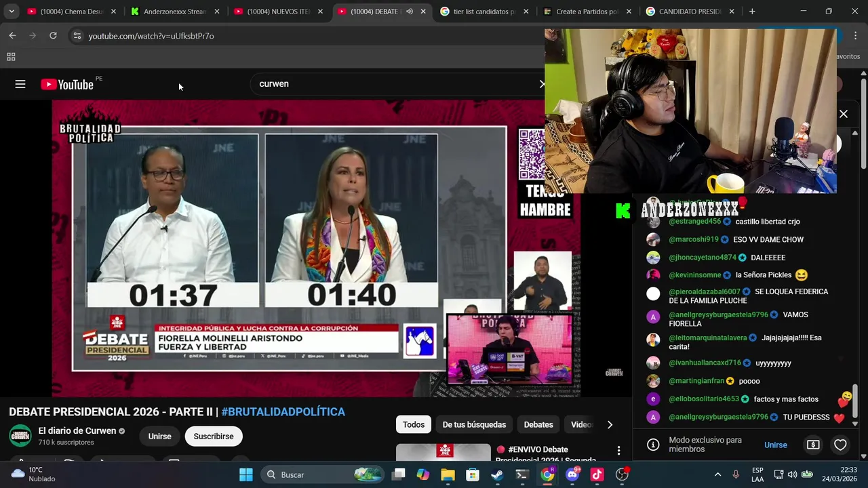The image size is (868, 488).
Task: Open the Windows Start menu
Action: (x=245, y=474)
